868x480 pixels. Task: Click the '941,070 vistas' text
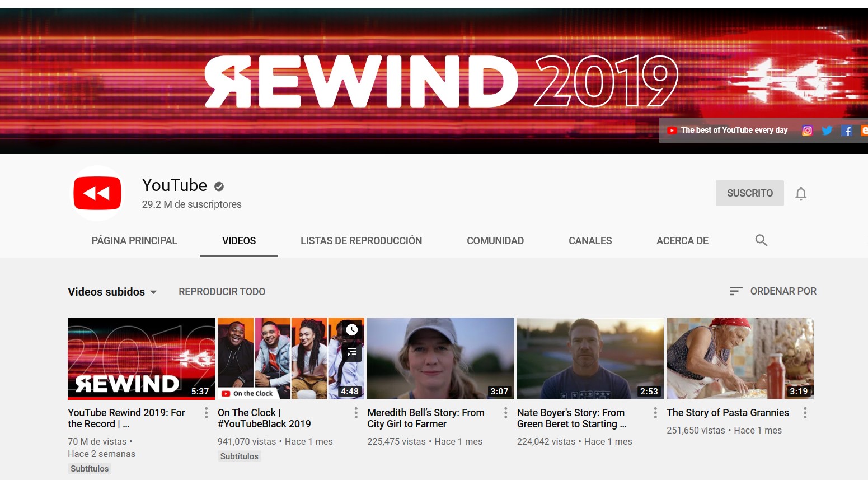click(247, 441)
